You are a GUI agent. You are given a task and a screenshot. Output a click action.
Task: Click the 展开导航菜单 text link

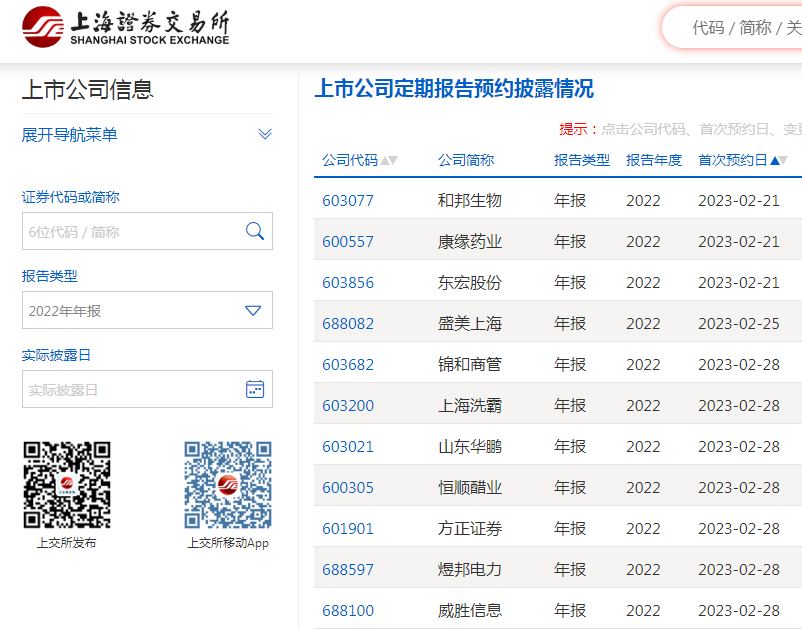coord(70,135)
